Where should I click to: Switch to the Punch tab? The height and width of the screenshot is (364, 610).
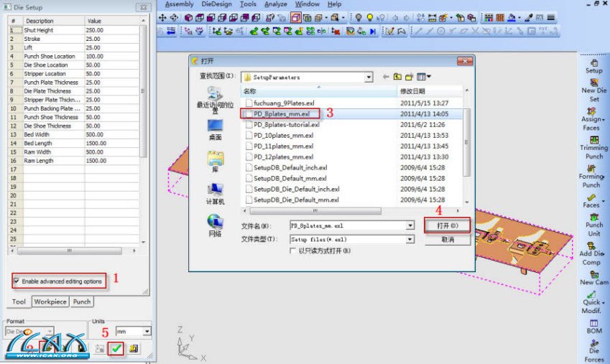click(82, 302)
